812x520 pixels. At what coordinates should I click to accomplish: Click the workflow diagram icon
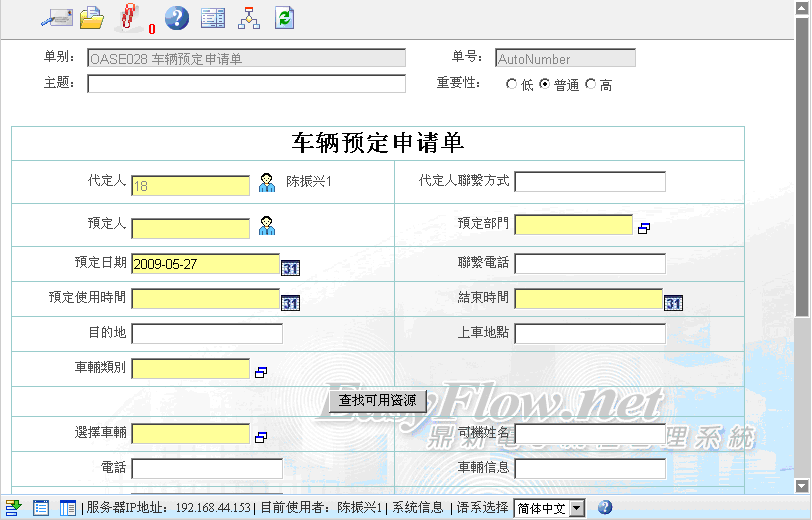pos(249,17)
